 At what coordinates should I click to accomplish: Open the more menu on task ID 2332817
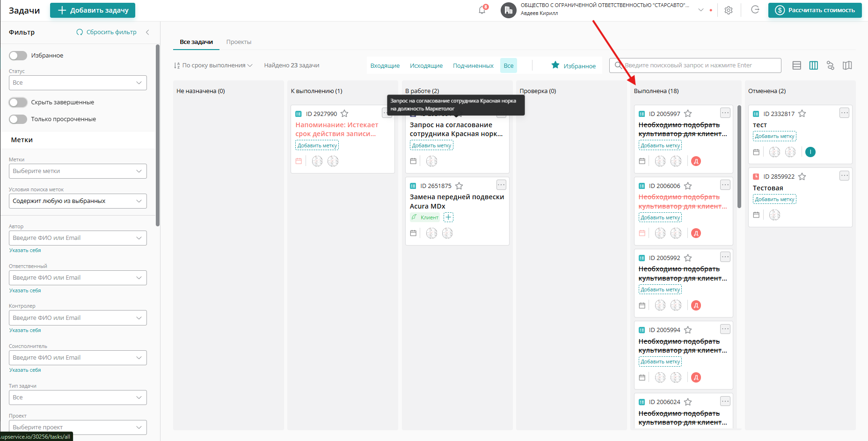click(844, 113)
